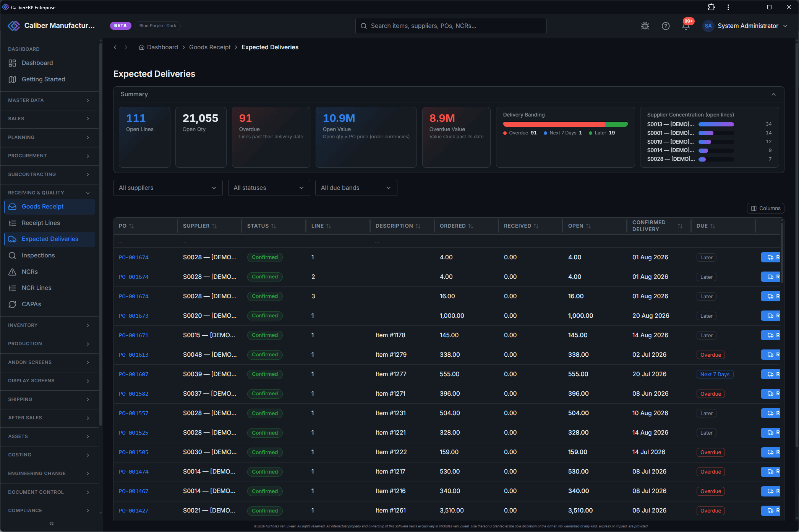Image resolution: width=799 pixels, height=532 pixels.
Task: Click Dashboard in the breadcrumb
Action: [x=162, y=47]
